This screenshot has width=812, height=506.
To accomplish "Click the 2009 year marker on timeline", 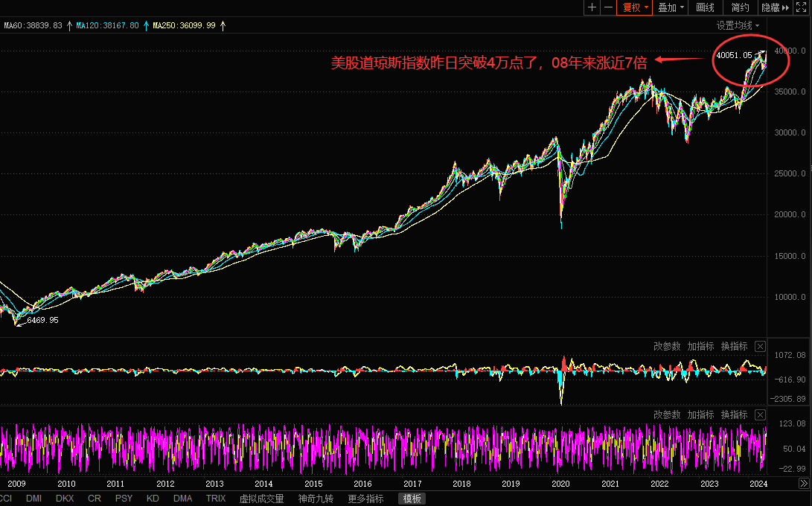I will click(x=16, y=484).
